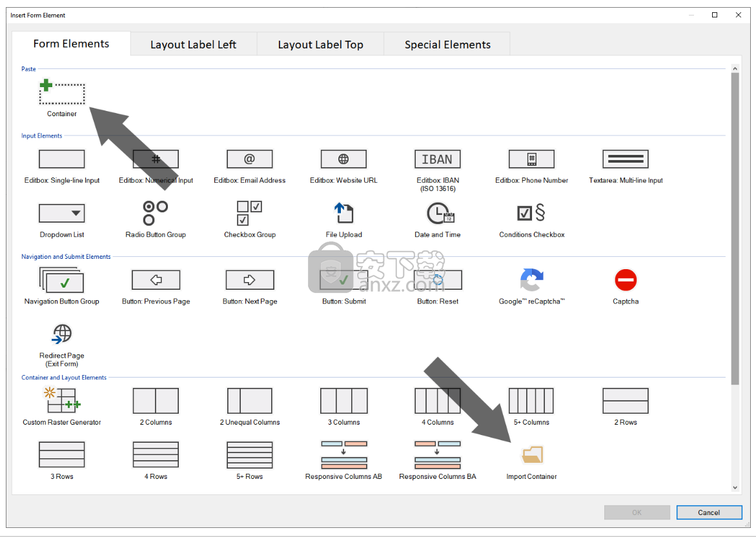The image size is (756, 537).
Task: Click the Cancel button
Action: (x=709, y=512)
